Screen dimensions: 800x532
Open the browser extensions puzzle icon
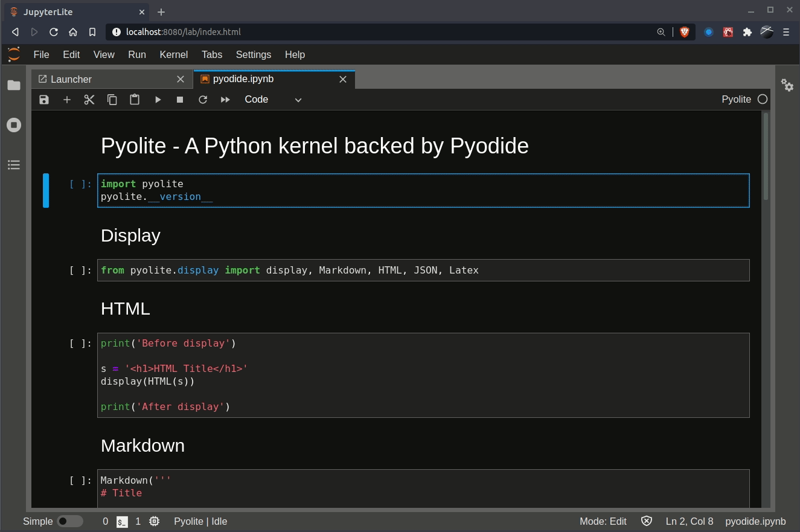(747, 32)
